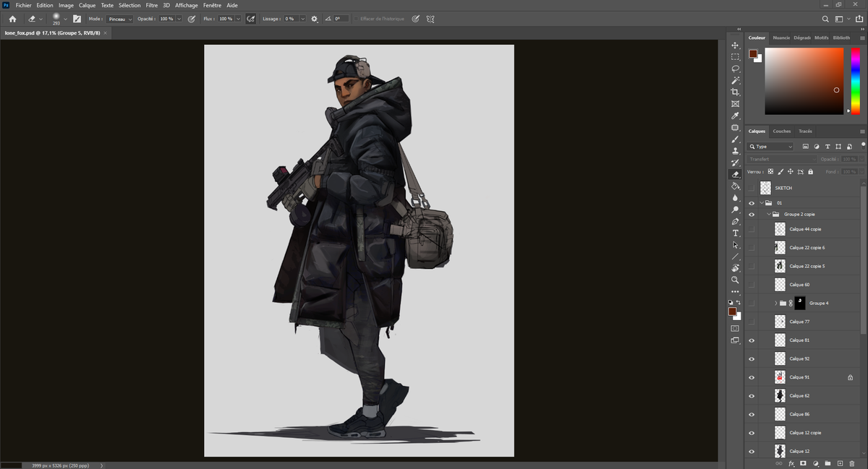Select the Lasso tool

[x=736, y=69]
